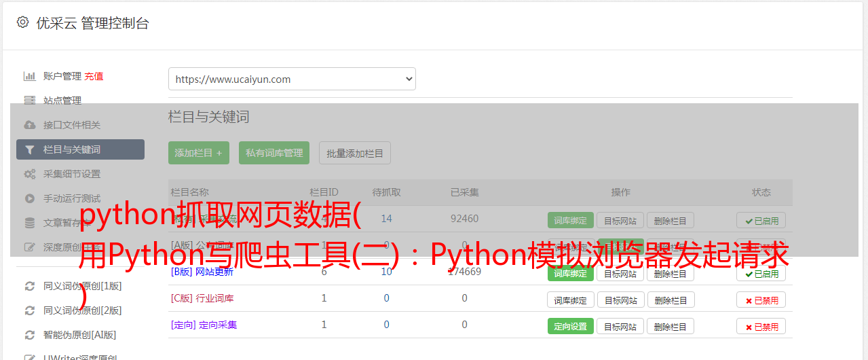Click the green 定向设置 button
Image resolution: width=868 pixels, height=360 pixels.
tap(571, 326)
